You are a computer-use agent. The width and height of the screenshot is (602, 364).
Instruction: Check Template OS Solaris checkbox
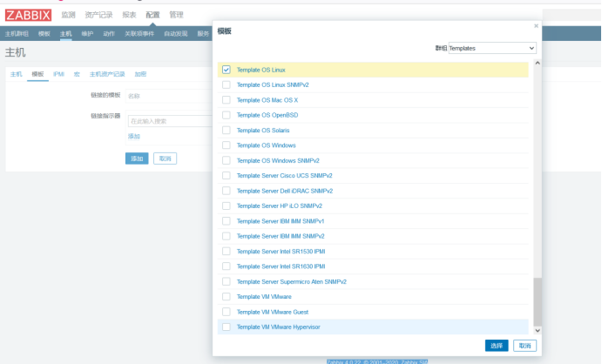[x=227, y=131]
